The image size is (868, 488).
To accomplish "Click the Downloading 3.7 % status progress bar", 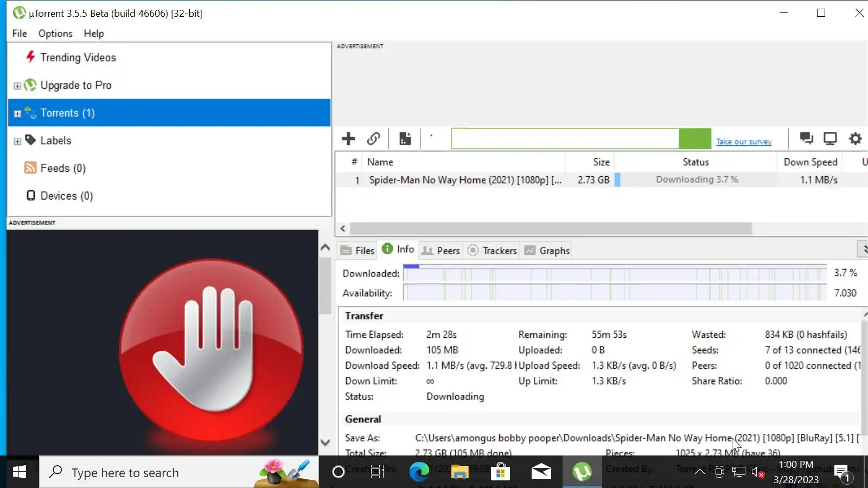I will point(695,179).
